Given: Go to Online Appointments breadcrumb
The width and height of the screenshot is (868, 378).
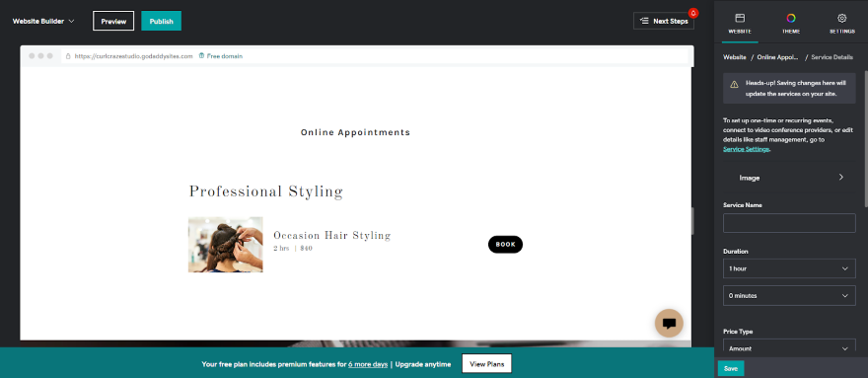Looking at the screenshot, I should pyautogui.click(x=778, y=57).
